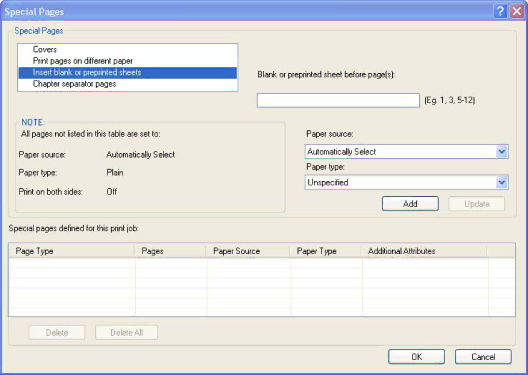The width and height of the screenshot is (528, 375).
Task: Click the Off value for both sides
Action: (x=111, y=192)
